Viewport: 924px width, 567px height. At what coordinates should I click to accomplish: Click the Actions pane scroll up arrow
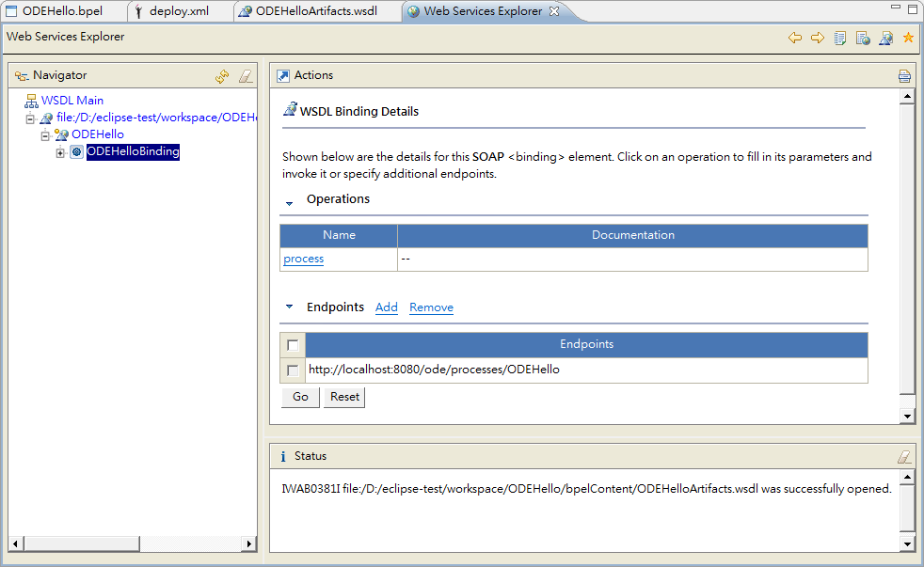point(907,96)
